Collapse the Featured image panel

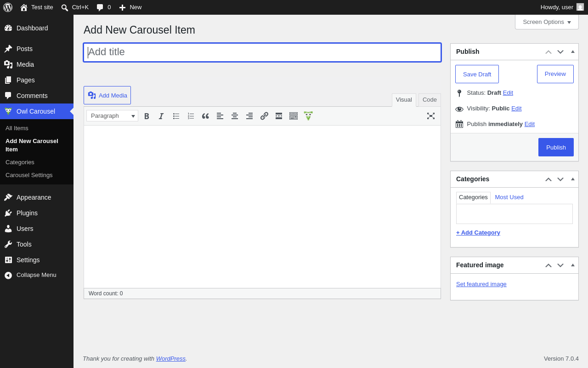tap(573, 265)
